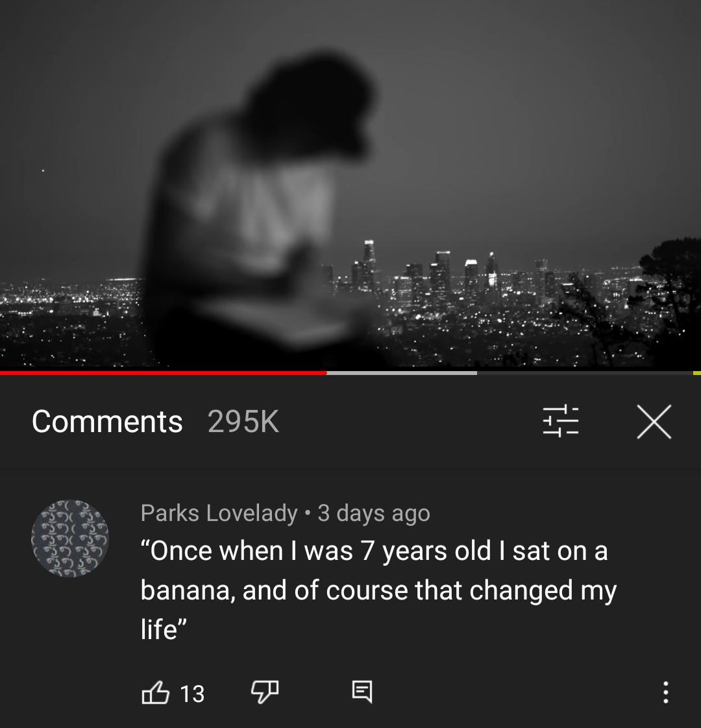Tap the like count of 13
Image resolution: width=701 pixels, height=728 pixels.
tap(192, 694)
